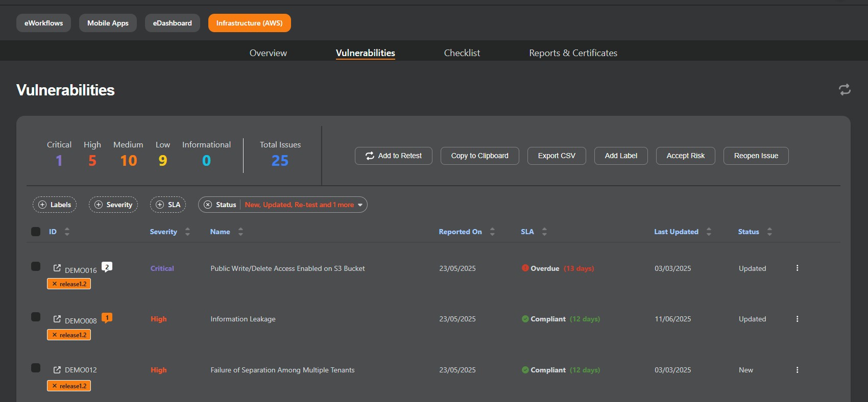Check the box for DEMO016 row

[36, 266]
